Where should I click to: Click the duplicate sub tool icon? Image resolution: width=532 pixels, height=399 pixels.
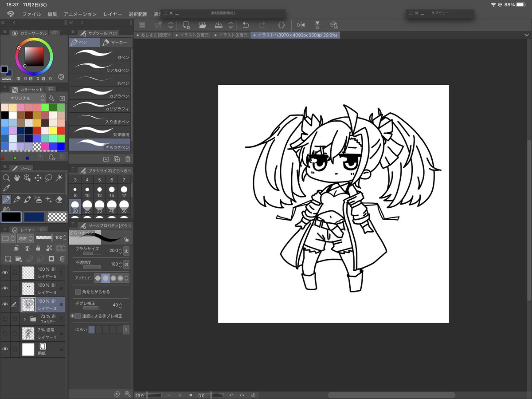[117, 159]
